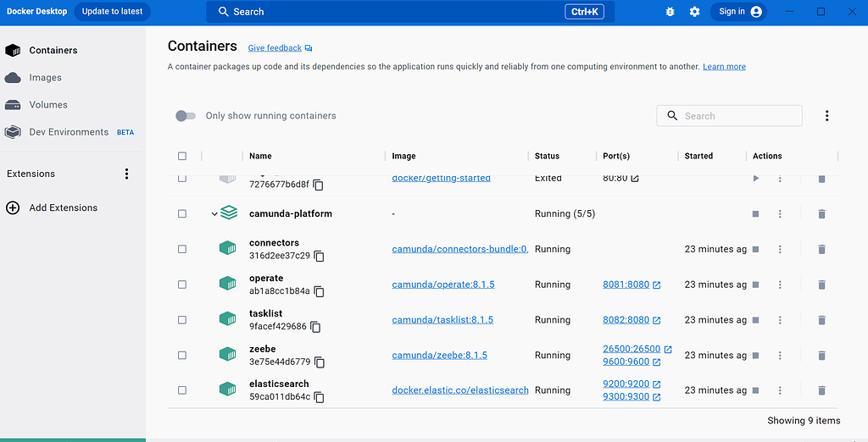
Task: Select the connectors container checkbox
Action: 182,250
